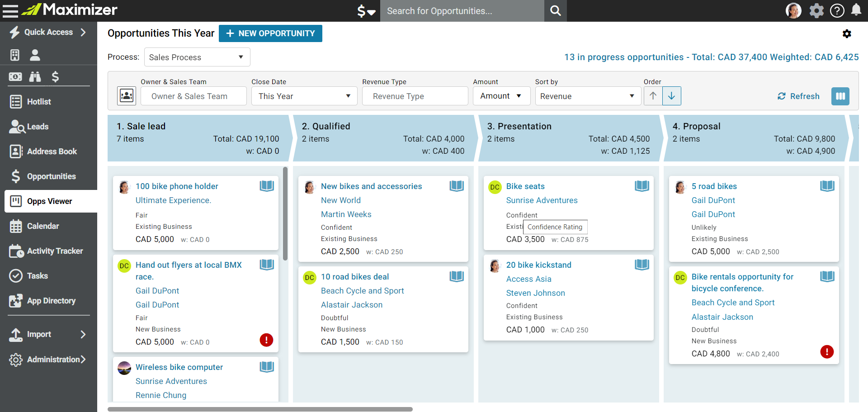
Task: Expand the Import submenu
Action: tap(48, 334)
